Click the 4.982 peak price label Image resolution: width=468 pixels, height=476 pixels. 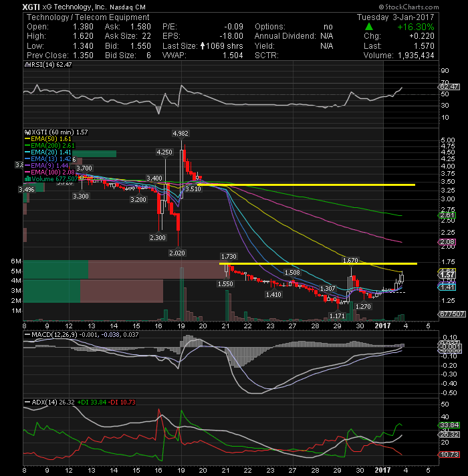click(x=181, y=134)
